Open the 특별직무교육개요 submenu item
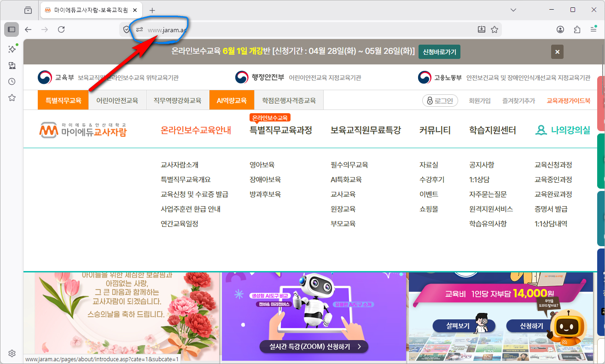The width and height of the screenshot is (605, 364). click(186, 179)
